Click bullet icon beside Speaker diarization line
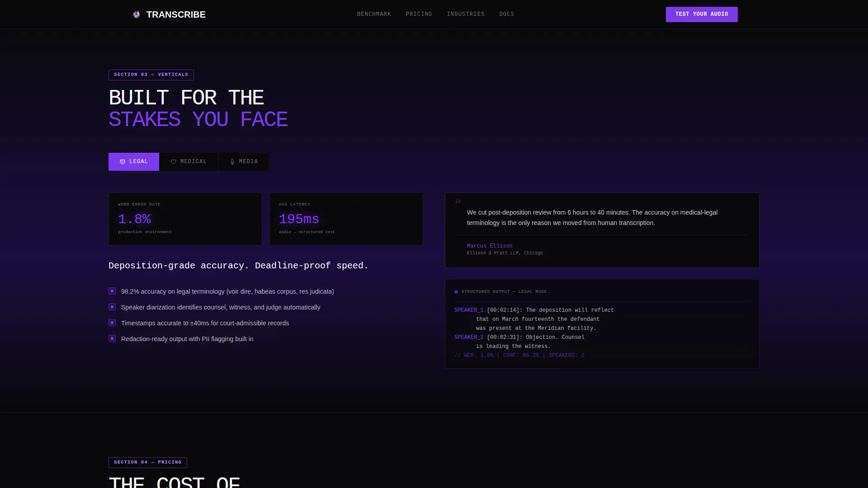 click(112, 307)
